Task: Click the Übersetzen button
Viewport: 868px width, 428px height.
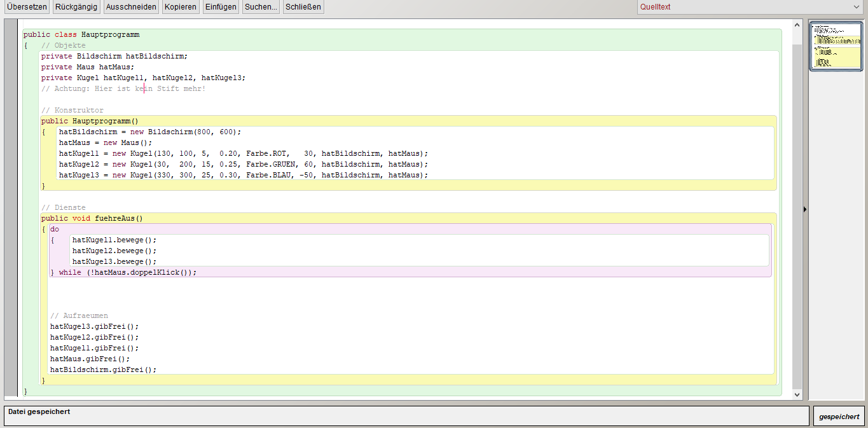Action: click(x=27, y=7)
